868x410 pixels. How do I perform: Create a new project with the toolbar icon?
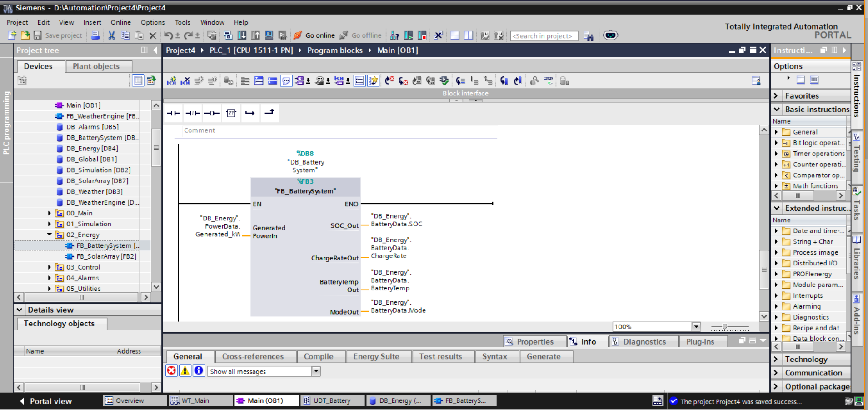click(12, 35)
